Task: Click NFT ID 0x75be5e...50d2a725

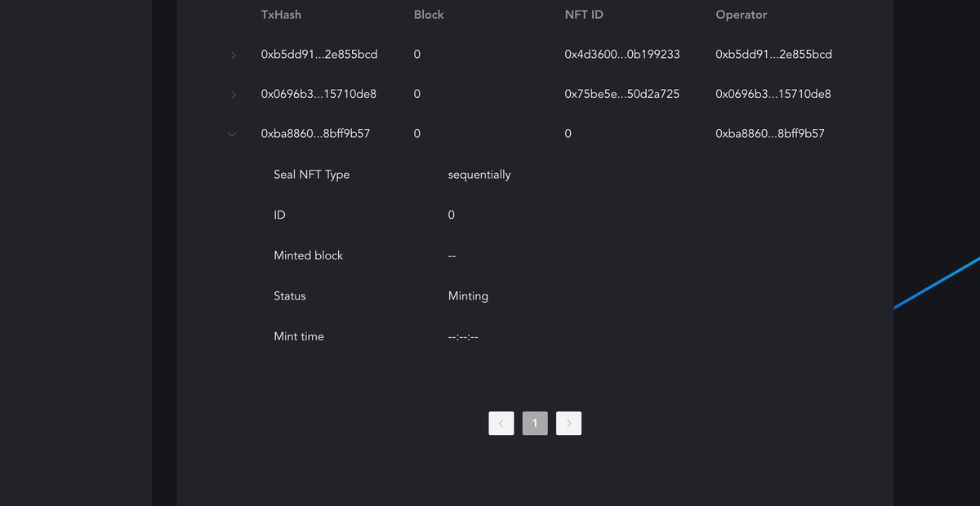Action: pyautogui.click(x=622, y=94)
